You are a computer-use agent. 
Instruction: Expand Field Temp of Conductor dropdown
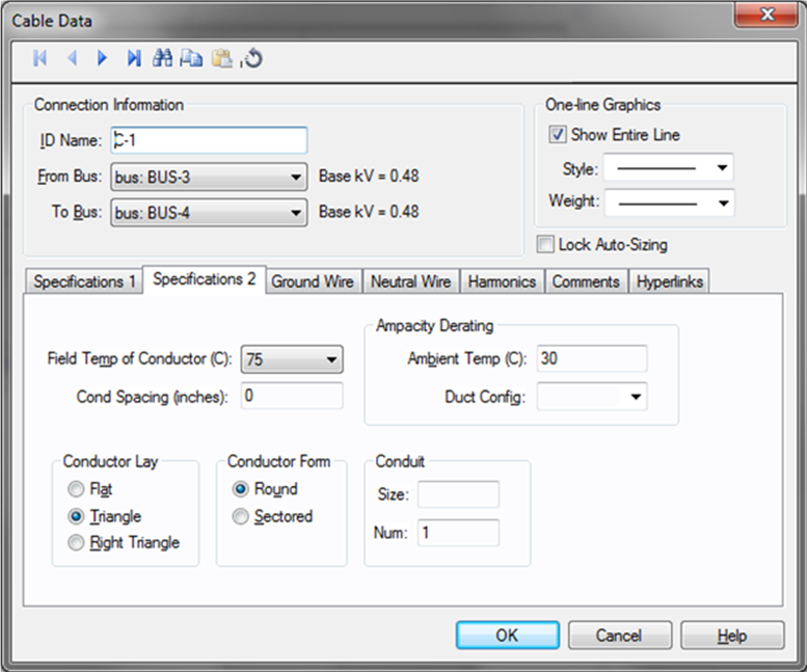pos(332,360)
